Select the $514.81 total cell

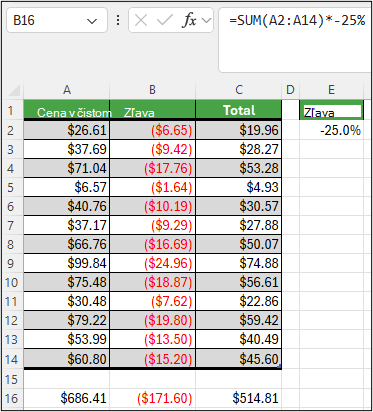pyautogui.click(x=239, y=398)
